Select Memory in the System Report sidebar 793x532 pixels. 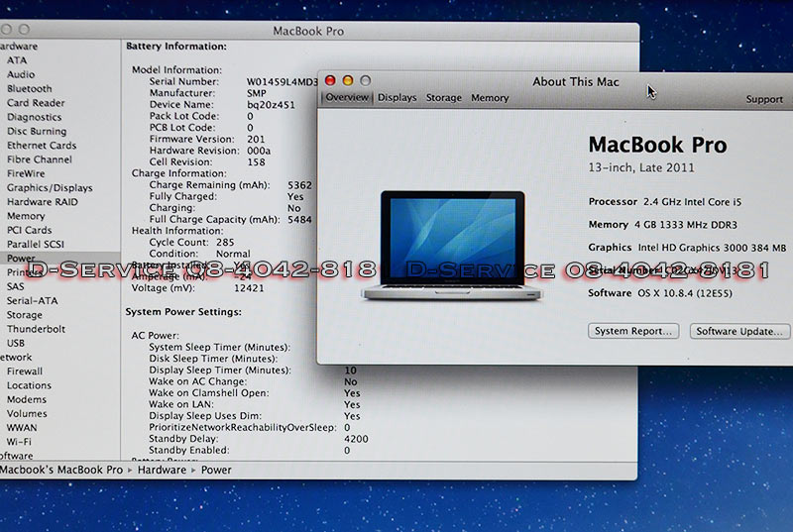point(26,216)
